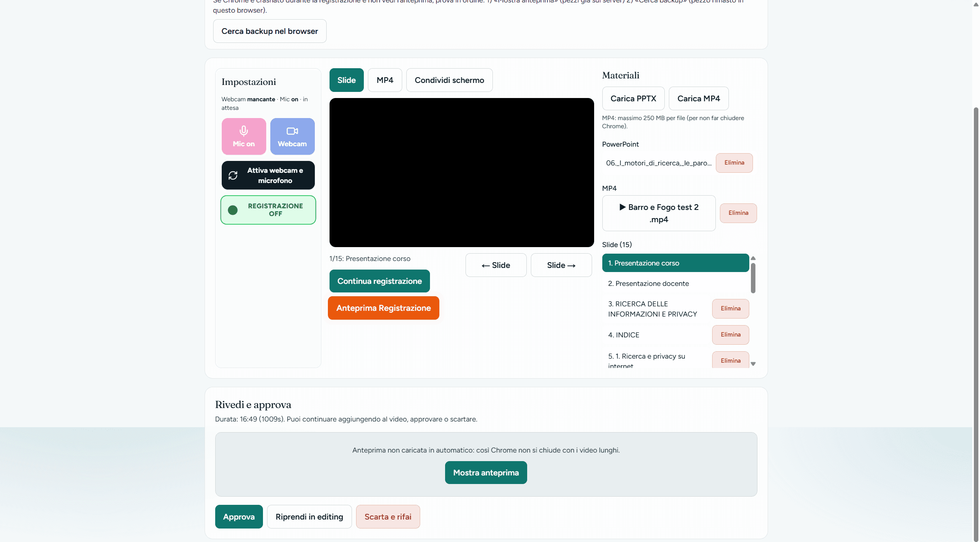
Task: Click the slide list scrollbar thumb
Action: tap(753, 278)
